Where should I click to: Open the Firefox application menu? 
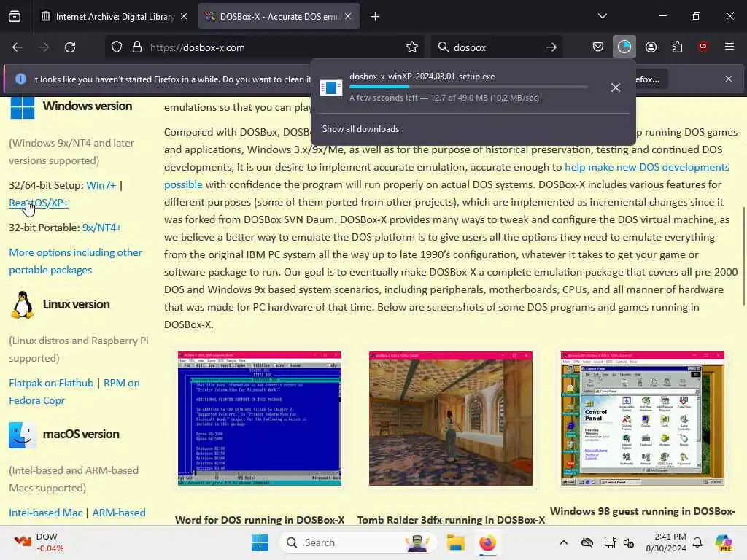tap(729, 47)
